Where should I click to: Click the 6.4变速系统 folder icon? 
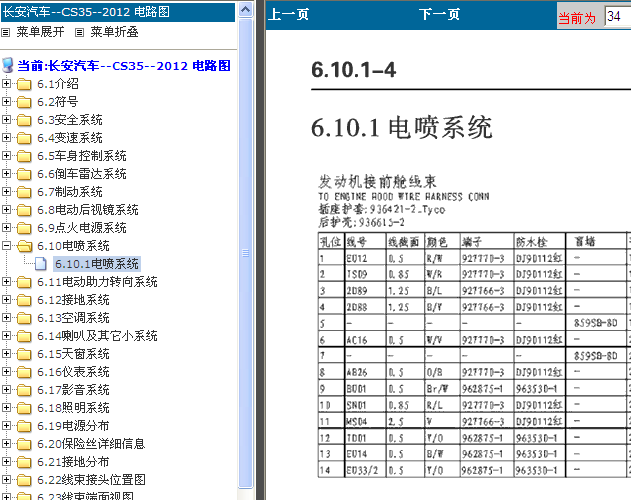point(24,138)
